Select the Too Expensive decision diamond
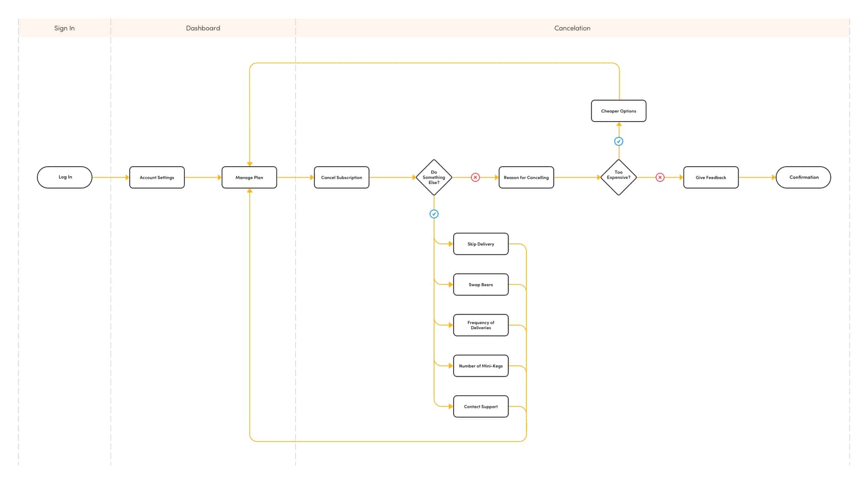The image size is (868, 484). (618, 177)
